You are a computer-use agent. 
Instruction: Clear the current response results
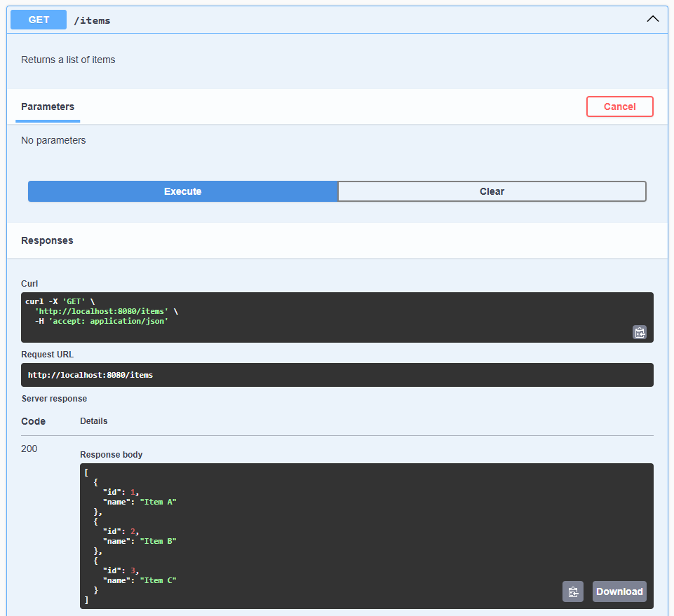coord(492,191)
